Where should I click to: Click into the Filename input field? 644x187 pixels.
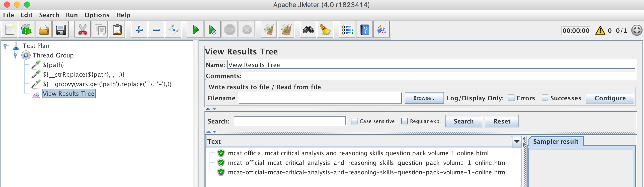point(319,98)
